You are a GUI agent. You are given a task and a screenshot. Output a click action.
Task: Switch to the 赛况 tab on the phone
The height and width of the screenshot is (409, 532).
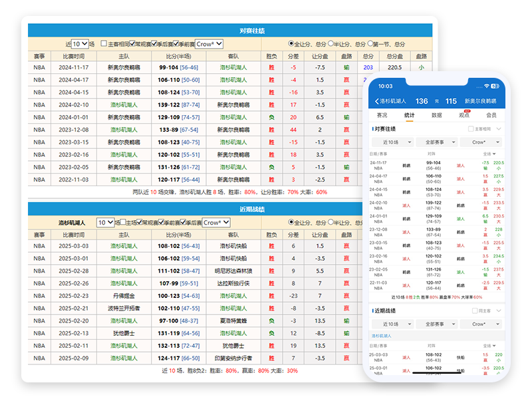(x=382, y=115)
